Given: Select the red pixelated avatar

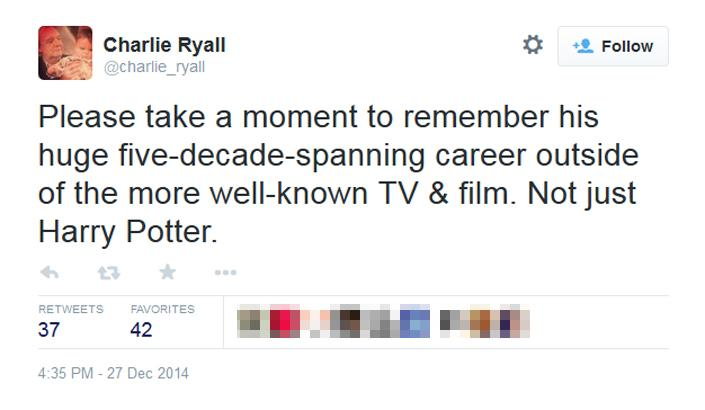Looking at the screenshot, I should point(285,321).
